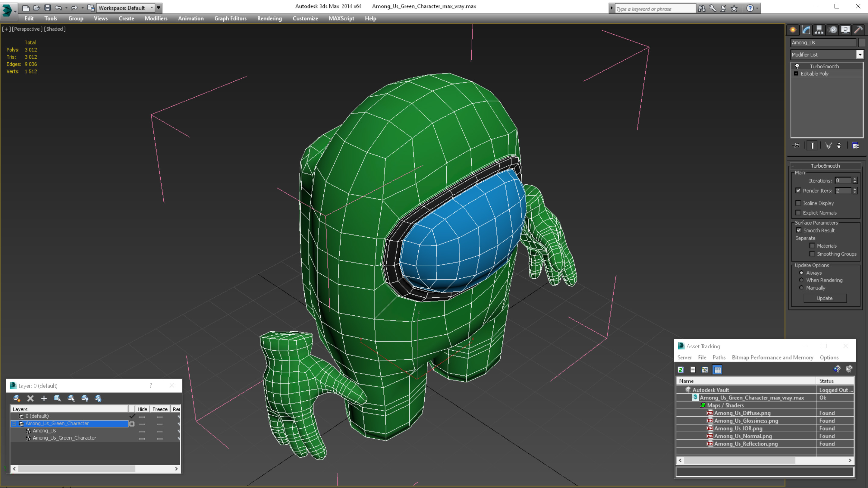The width and height of the screenshot is (868, 488).
Task: Click the binoculars search icon
Action: [702, 8]
